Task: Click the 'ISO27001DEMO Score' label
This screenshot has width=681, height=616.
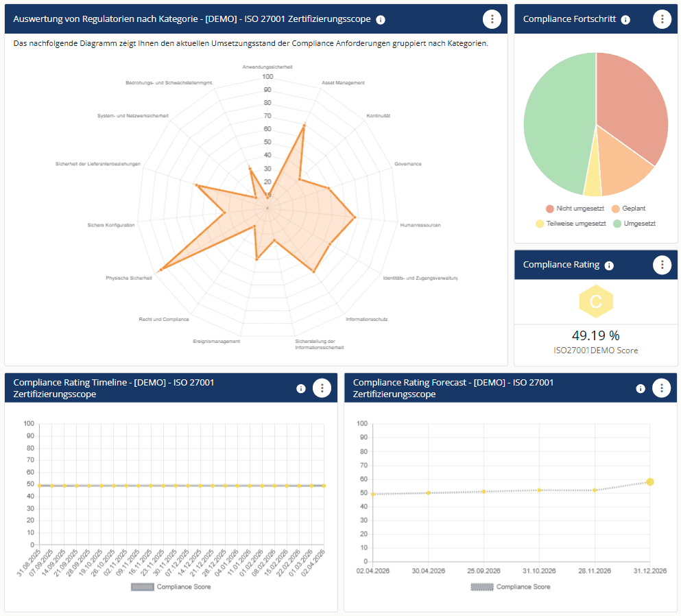Action: [x=595, y=349]
